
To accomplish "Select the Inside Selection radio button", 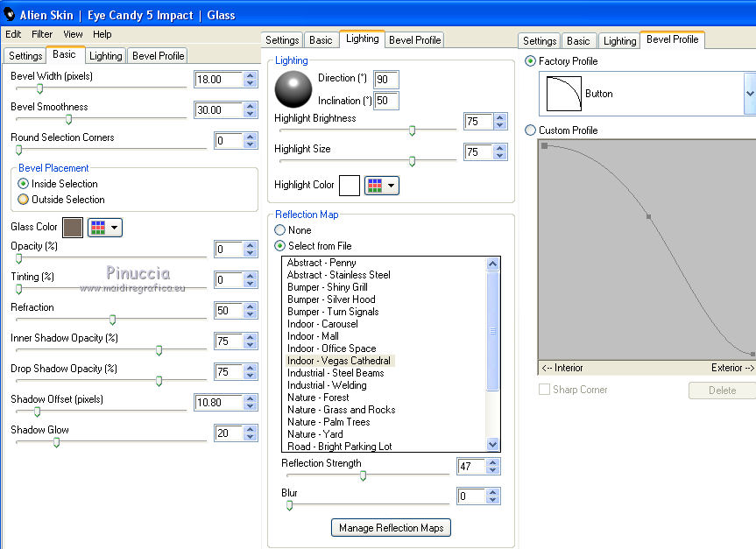I will [23, 184].
